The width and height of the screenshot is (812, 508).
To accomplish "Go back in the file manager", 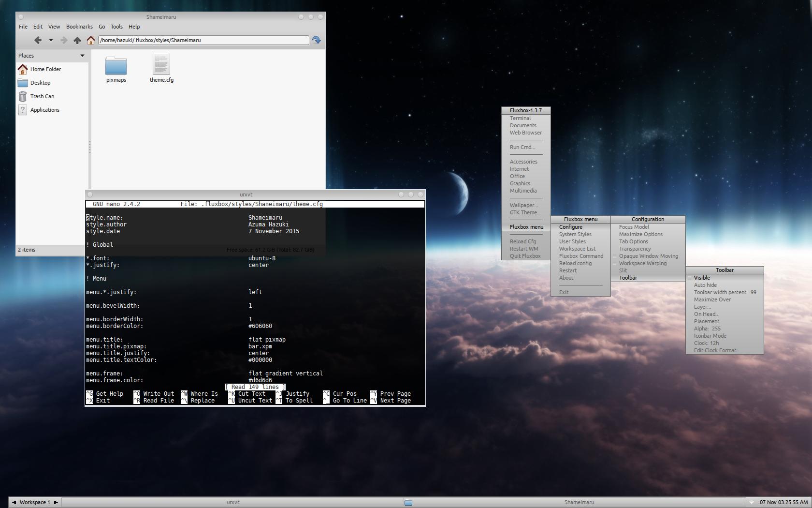I will (38, 40).
